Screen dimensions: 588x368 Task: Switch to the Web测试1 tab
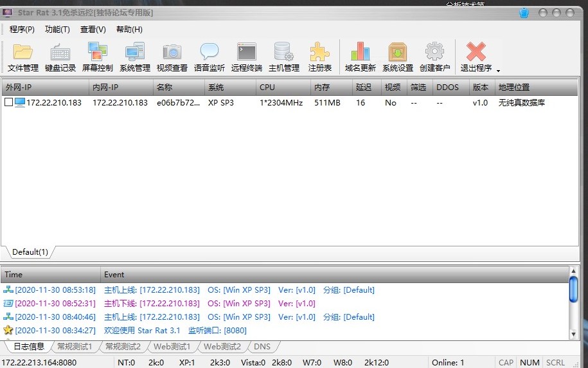[172, 347]
